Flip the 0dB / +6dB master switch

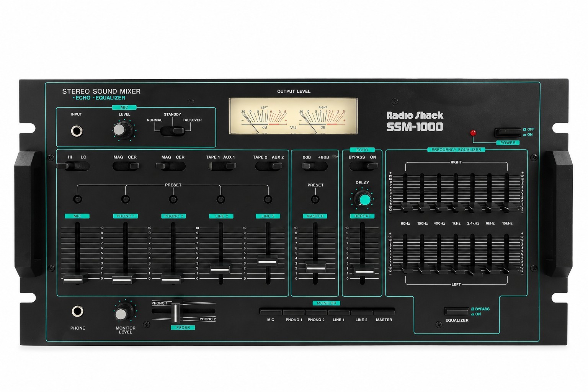coord(315,166)
